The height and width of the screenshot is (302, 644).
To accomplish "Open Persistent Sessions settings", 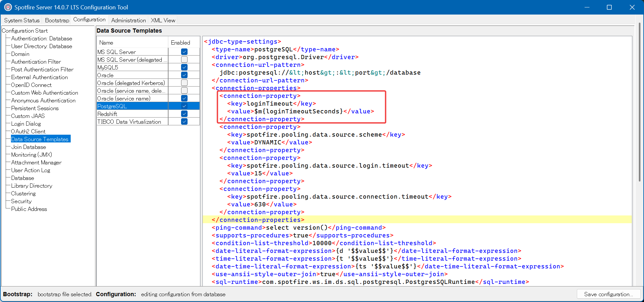I will tap(35, 108).
